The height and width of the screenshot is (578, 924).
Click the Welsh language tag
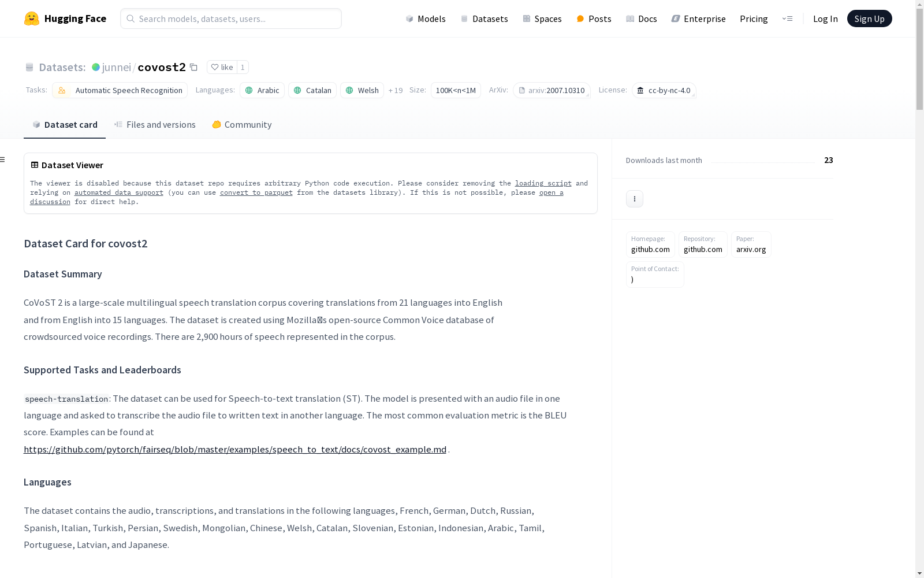click(362, 90)
